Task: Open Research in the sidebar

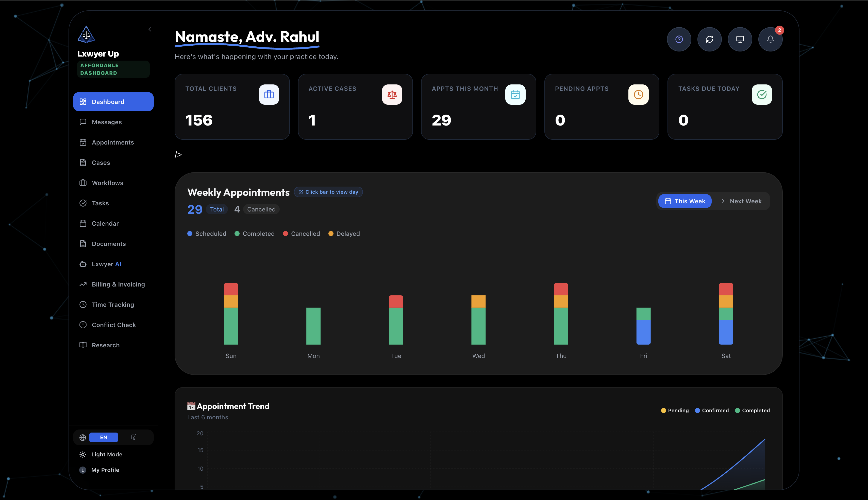Action: point(113,345)
